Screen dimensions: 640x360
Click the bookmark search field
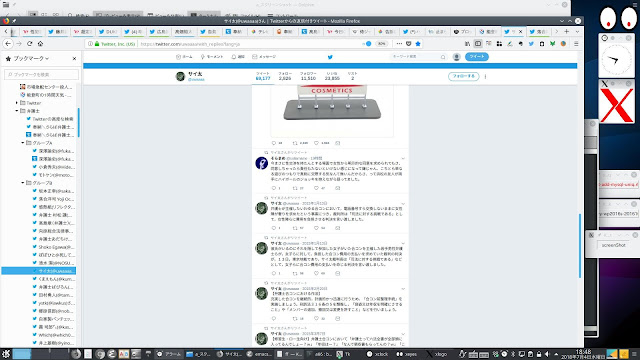coord(41,75)
